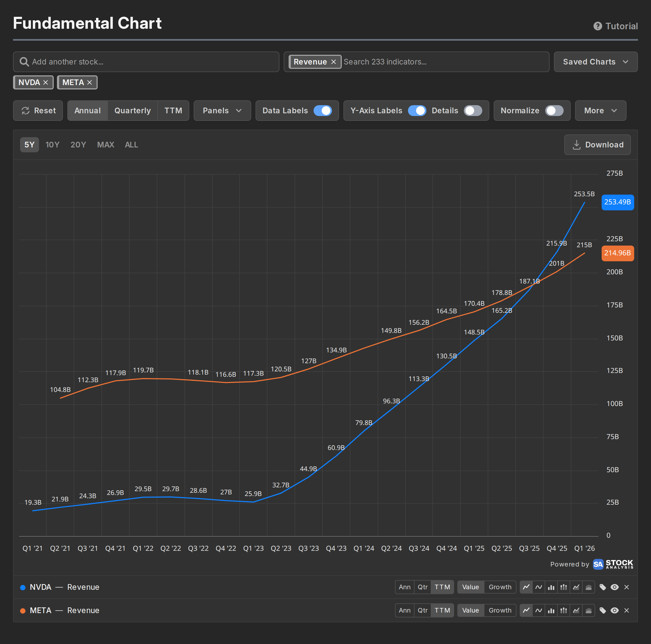Set META row to TTM period

click(x=442, y=610)
